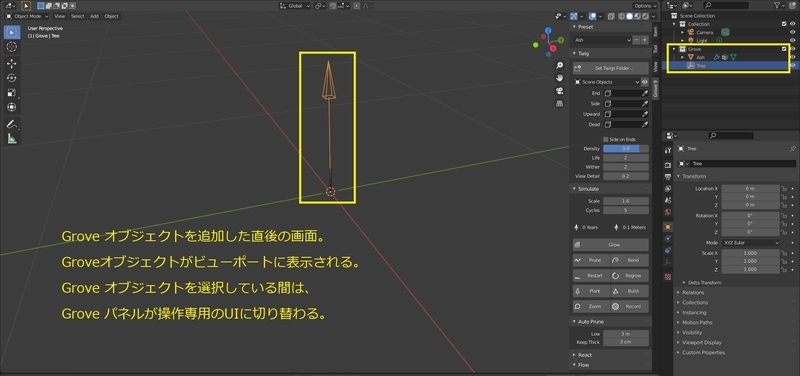Click the Cycles value field

click(x=626, y=210)
